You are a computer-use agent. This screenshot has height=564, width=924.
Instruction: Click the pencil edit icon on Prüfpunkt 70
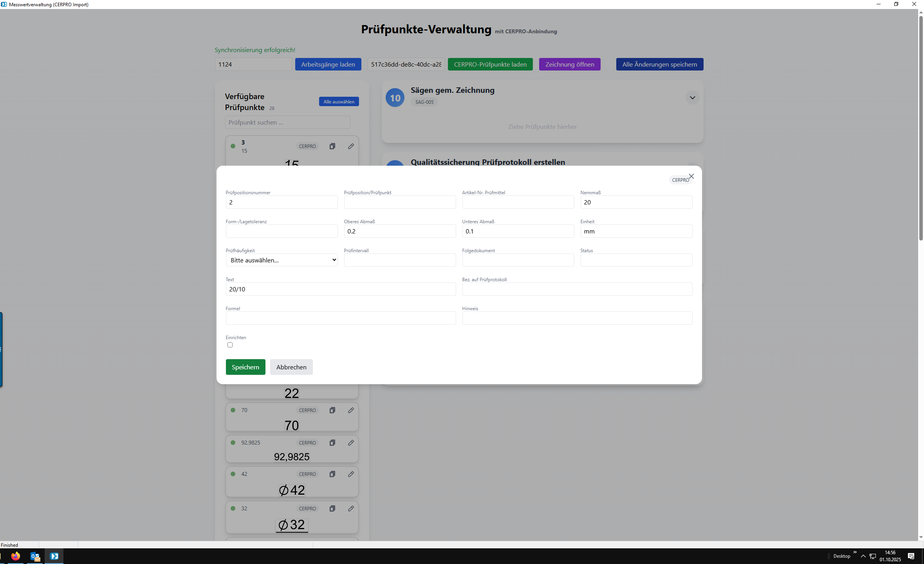[x=351, y=410]
